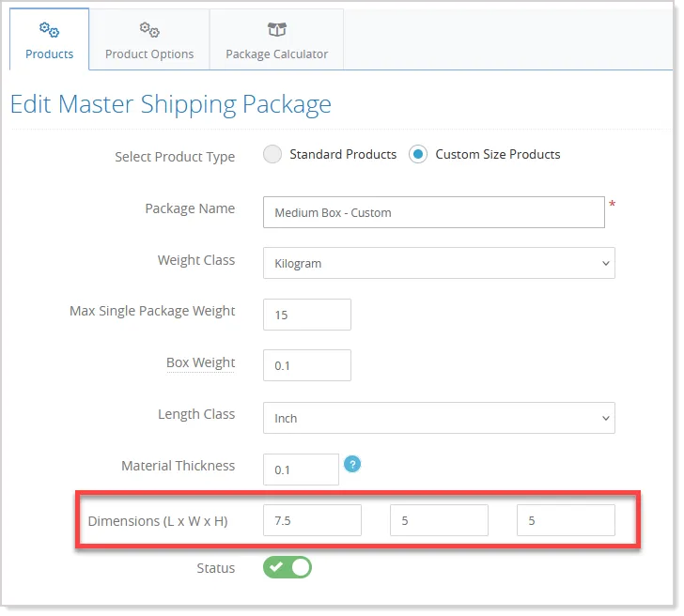Image resolution: width=684 pixels, height=616 pixels.
Task: Click the Max Single Package Weight label
Action: 152,311
